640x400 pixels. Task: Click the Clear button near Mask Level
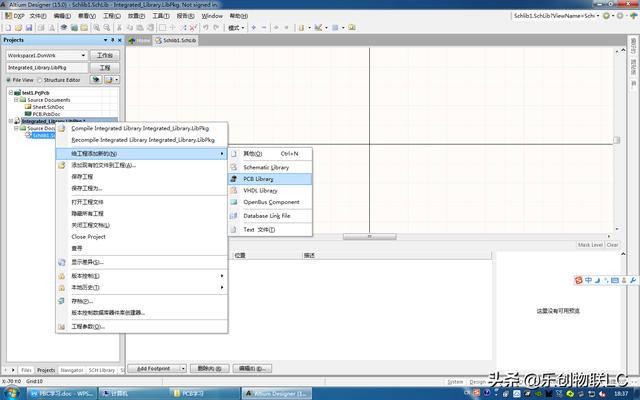612,245
